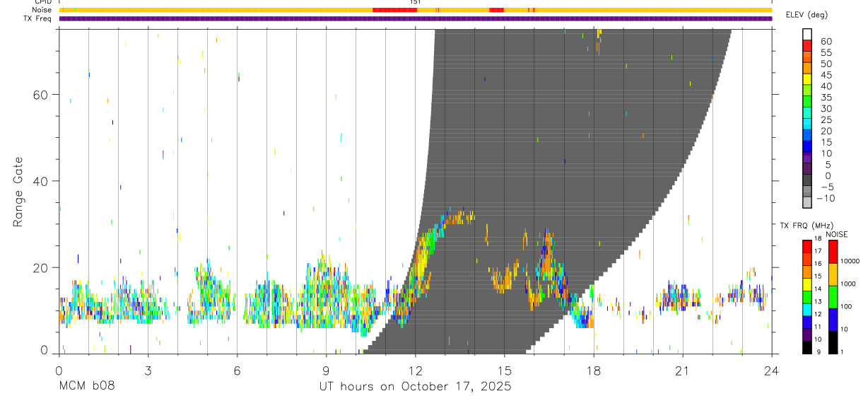Click the '10000' NOISE scale label
The image size is (868, 401).
(850, 261)
